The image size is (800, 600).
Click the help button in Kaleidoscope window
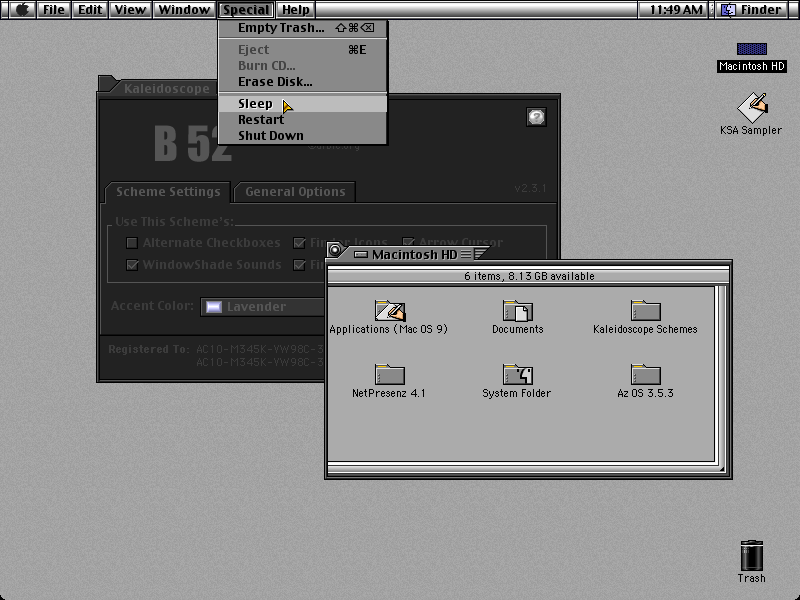pyautogui.click(x=536, y=117)
